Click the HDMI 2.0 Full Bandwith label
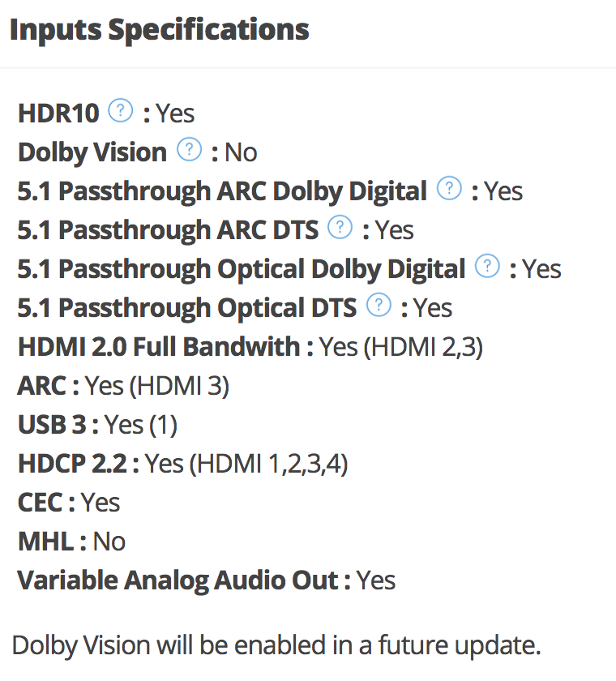 (x=159, y=347)
